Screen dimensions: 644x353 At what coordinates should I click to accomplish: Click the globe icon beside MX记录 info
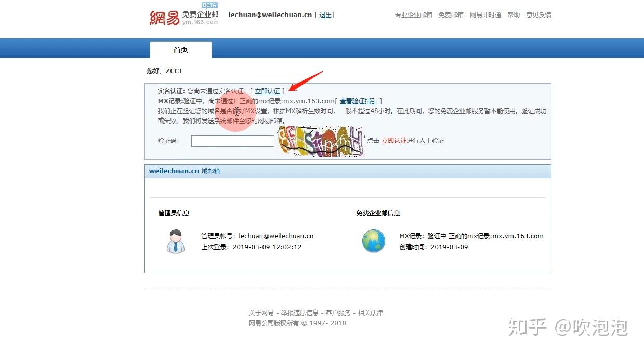pyautogui.click(x=374, y=241)
